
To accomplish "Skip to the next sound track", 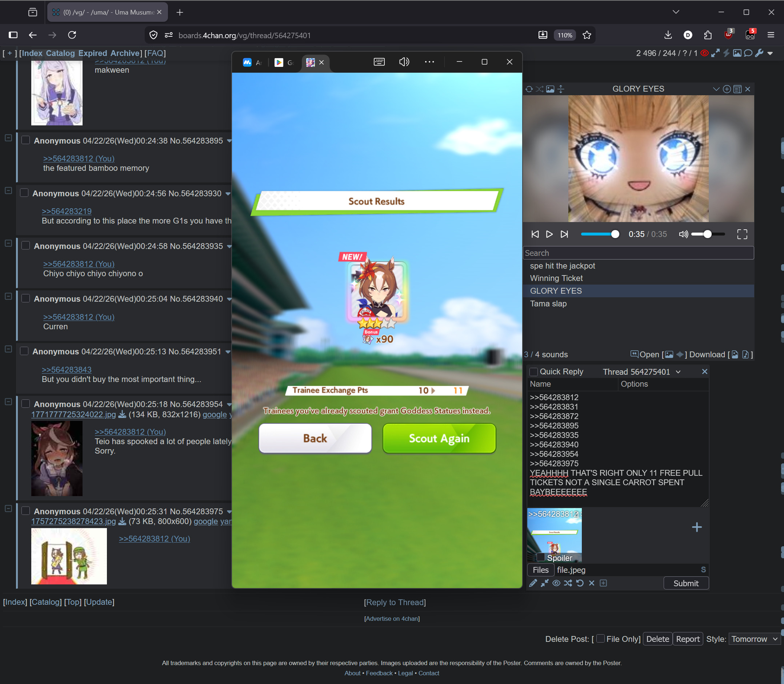I will pyautogui.click(x=564, y=234).
